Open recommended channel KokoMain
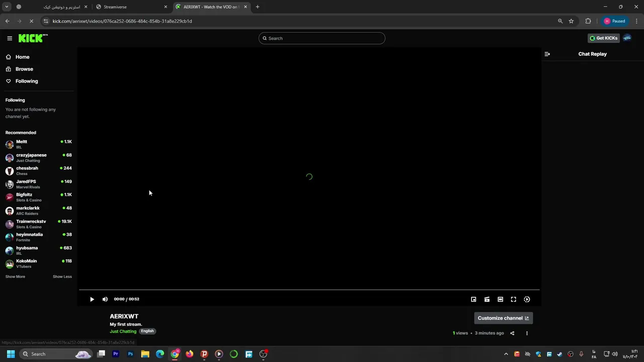This screenshot has width=644, height=362. click(39, 263)
